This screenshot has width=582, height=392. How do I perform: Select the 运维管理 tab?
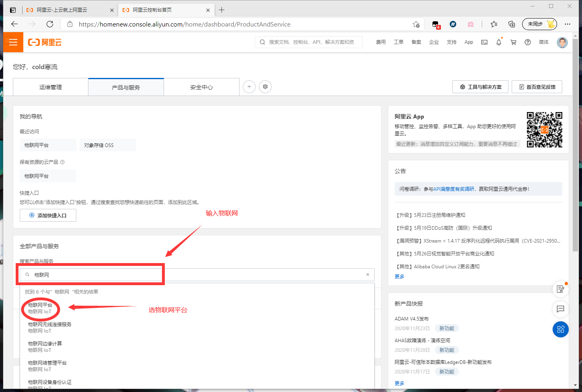point(51,87)
